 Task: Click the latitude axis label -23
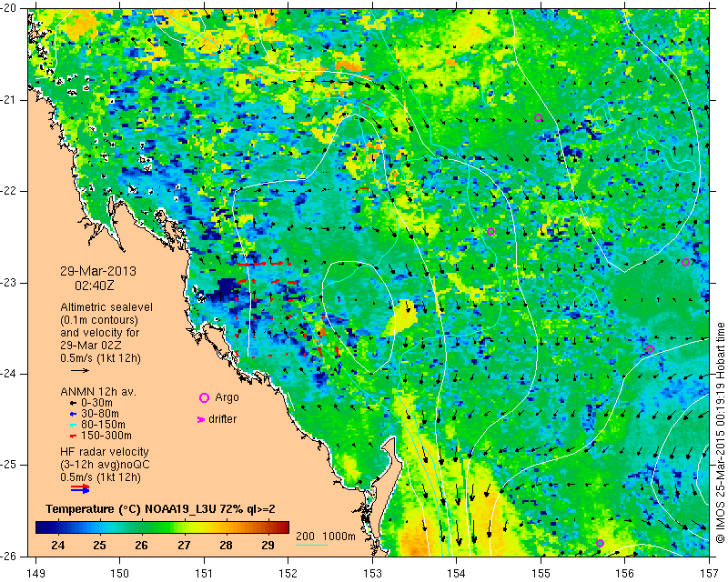coord(10,283)
